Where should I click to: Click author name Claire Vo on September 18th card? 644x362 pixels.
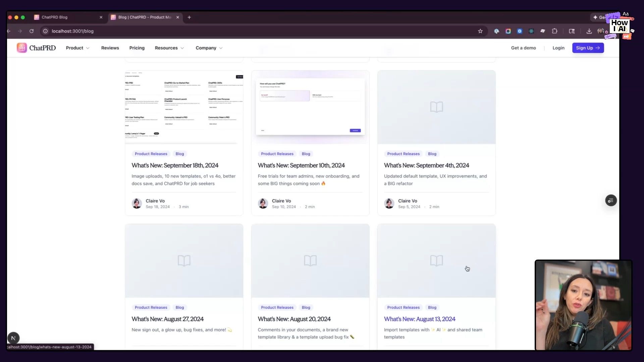(x=155, y=201)
